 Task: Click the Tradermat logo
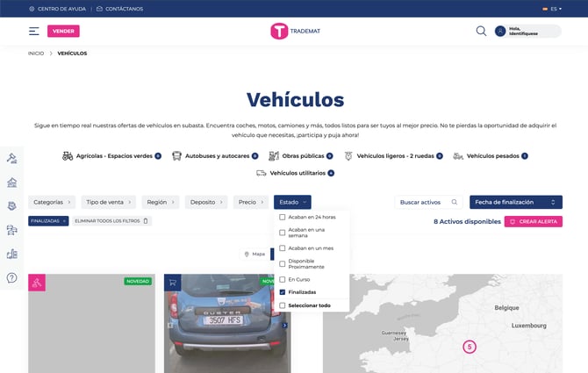point(295,31)
